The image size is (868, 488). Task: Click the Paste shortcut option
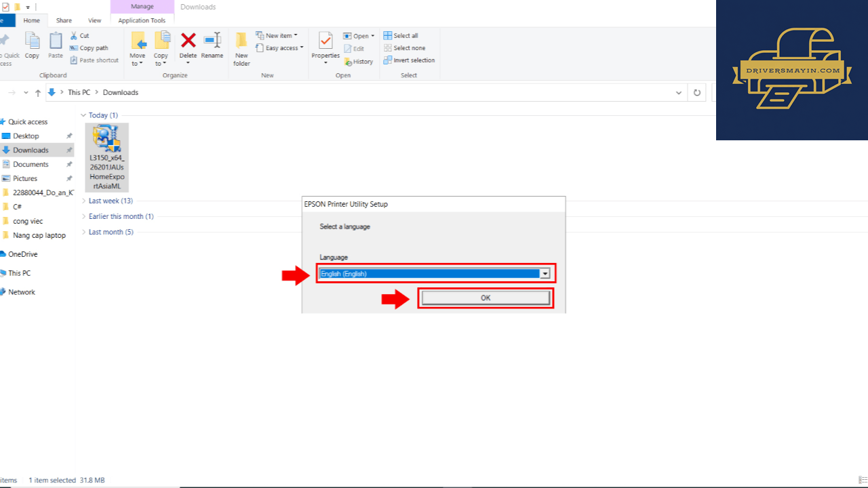click(x=94, y=60)
